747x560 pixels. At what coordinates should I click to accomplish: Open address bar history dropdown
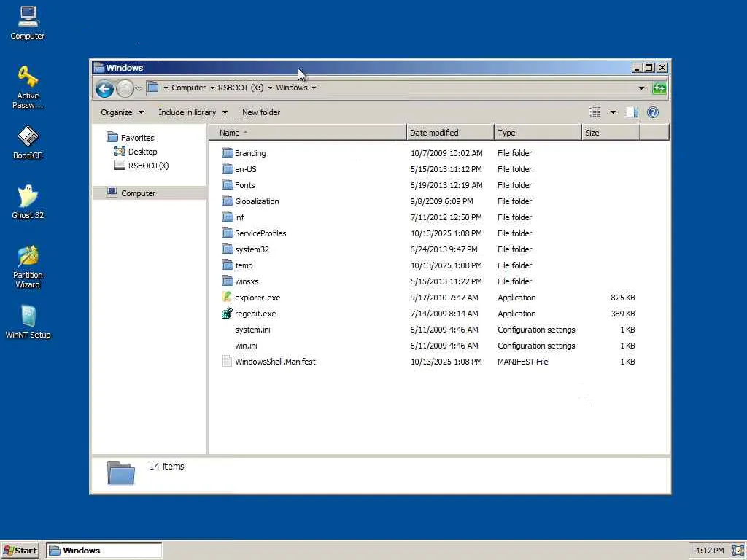(x=641, y=88)
